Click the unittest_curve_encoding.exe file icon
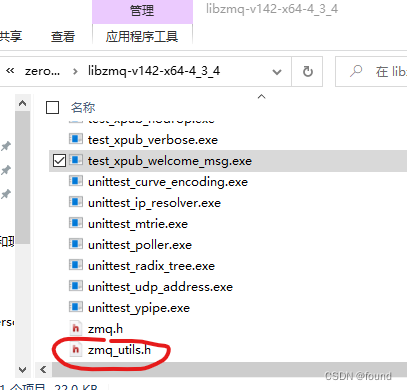Screen dimensions: 407x390 [x=76, y=181]
